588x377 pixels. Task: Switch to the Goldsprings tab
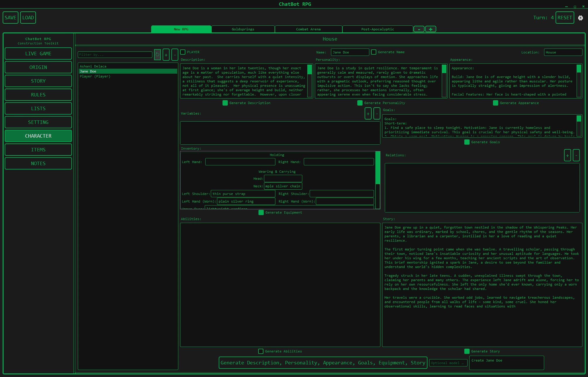(243, 29)
